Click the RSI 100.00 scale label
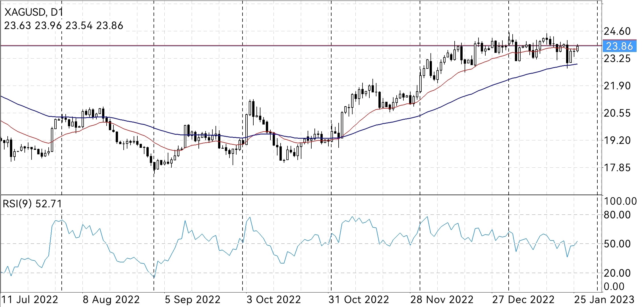Image resolution: width=644 pixels, height=307 pixels. pyautogui.click(x=620, y=201)
